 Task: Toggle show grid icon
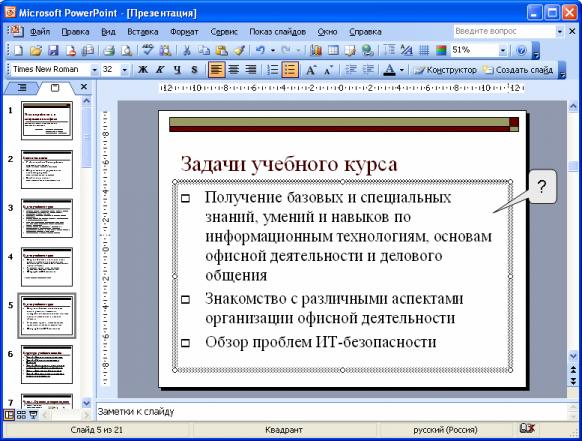[424, 50]
